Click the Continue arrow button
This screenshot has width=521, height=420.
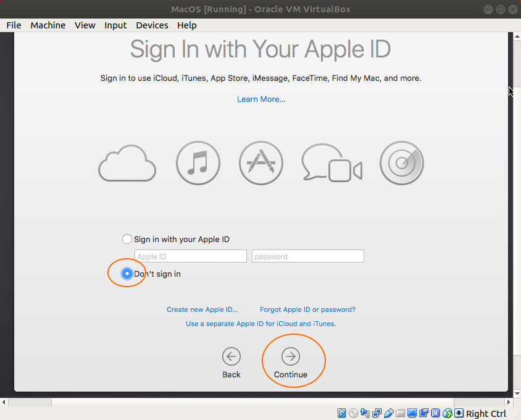(x=291, y=356)
